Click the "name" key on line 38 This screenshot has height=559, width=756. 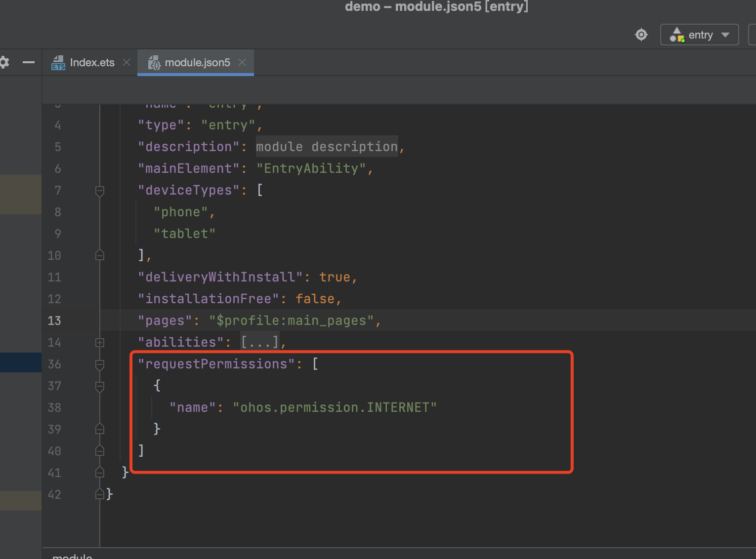tap(193, 407)
